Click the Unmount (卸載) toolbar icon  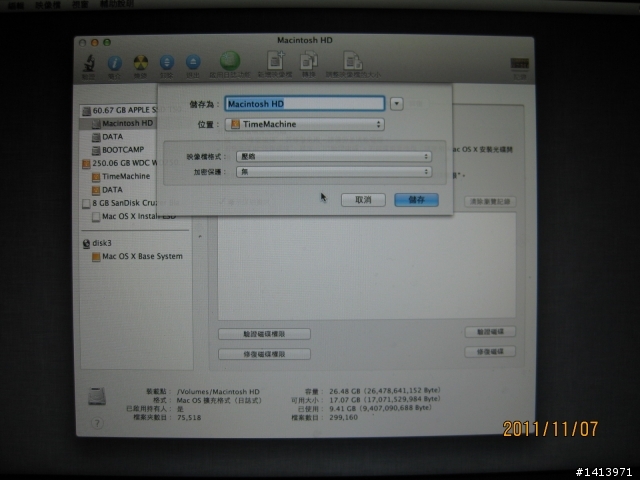[x=167, y=63]
